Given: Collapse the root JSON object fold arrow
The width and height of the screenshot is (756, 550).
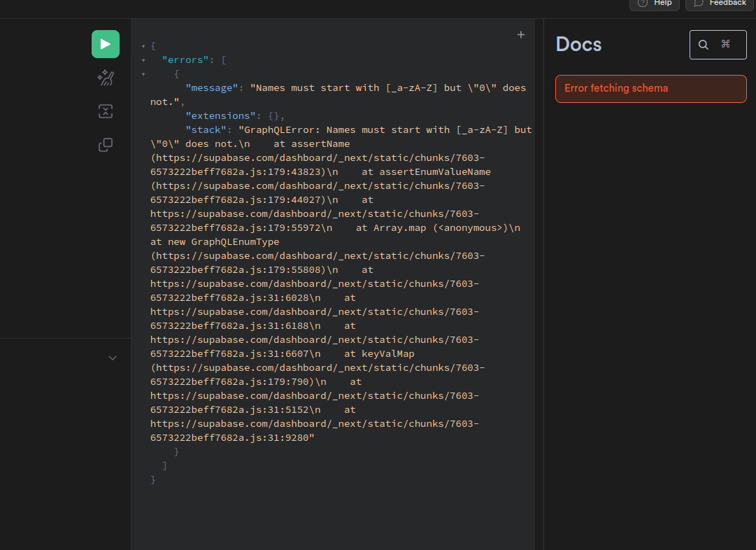Looking at the screenshot, I should click(143, 46).
